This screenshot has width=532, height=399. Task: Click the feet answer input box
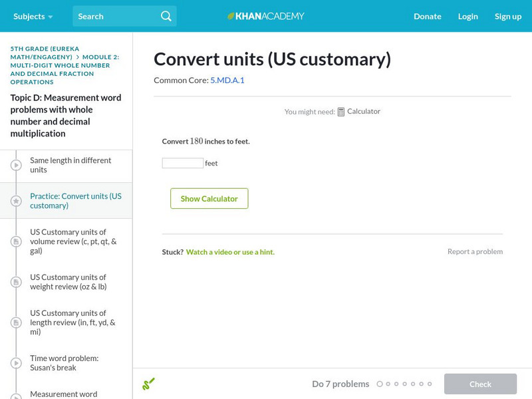(x=183, y=163)
